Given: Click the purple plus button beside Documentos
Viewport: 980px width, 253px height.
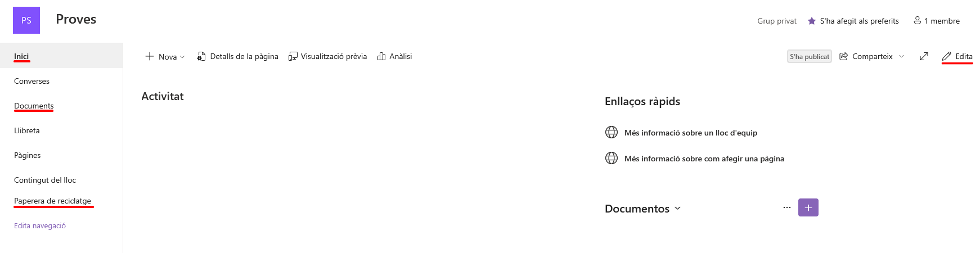Looking at the screenshot, I should click(x=808, y=207).
